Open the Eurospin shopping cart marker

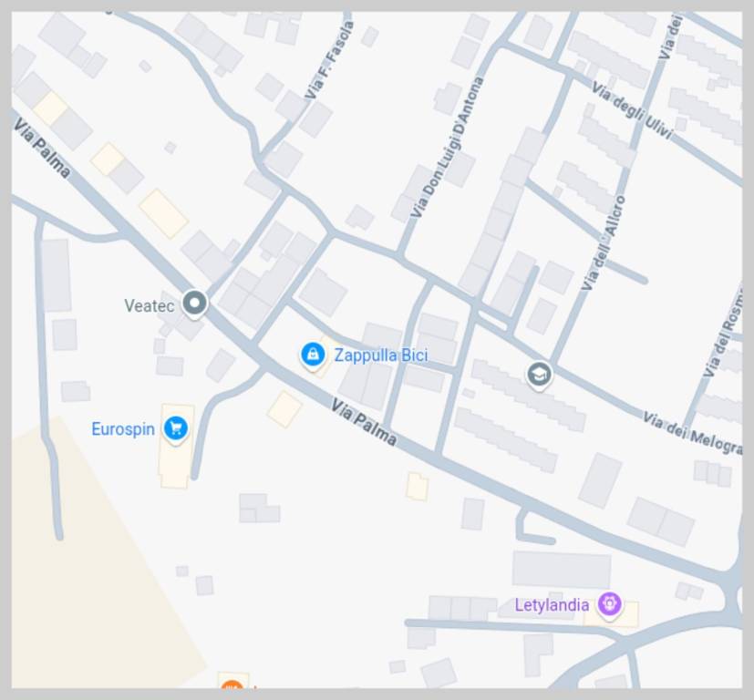point(176,427)
